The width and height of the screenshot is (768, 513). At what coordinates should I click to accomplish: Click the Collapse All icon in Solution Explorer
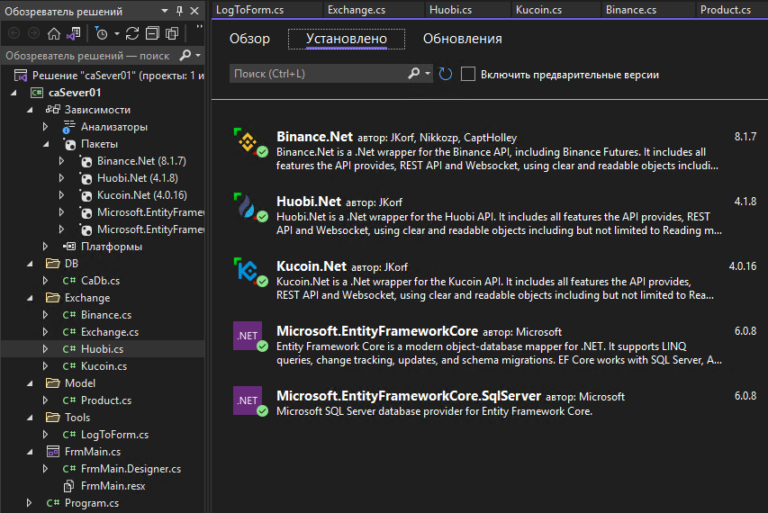pos(152,33)
